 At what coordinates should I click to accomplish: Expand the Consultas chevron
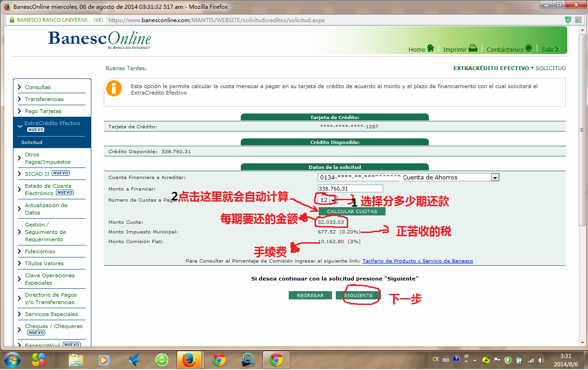[19, 87]
